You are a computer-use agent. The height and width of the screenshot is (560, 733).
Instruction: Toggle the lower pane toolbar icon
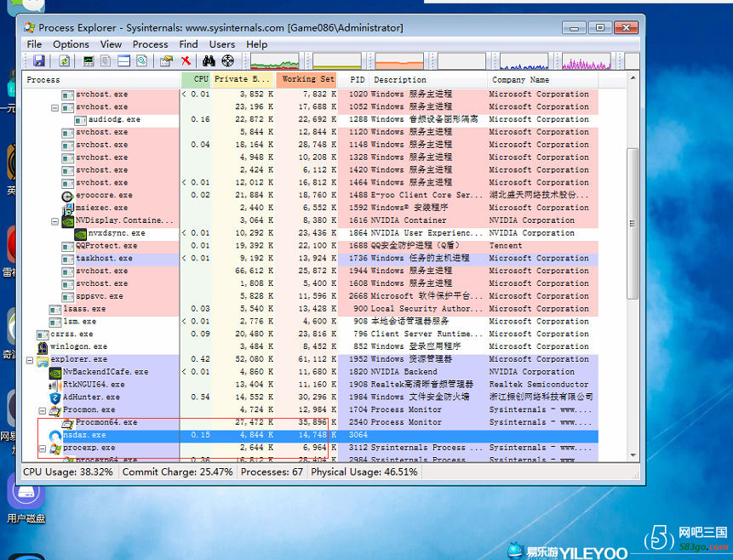pyautogui.click(x=123, y=61)
